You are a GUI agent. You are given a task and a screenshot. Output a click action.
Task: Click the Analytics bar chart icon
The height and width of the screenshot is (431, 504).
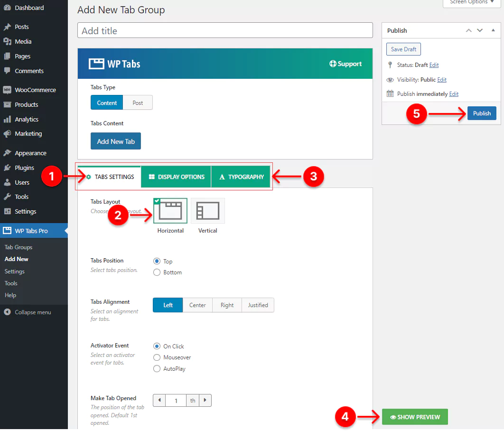tap(7, 119)
